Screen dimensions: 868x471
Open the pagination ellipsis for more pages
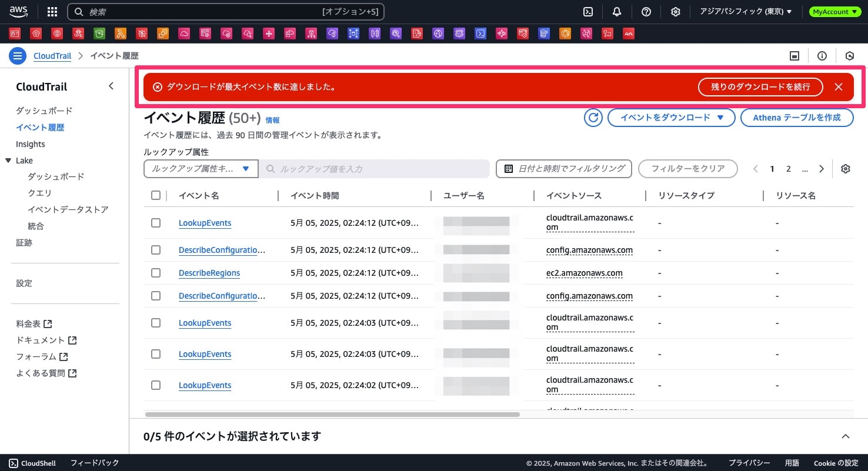(805, 169)
